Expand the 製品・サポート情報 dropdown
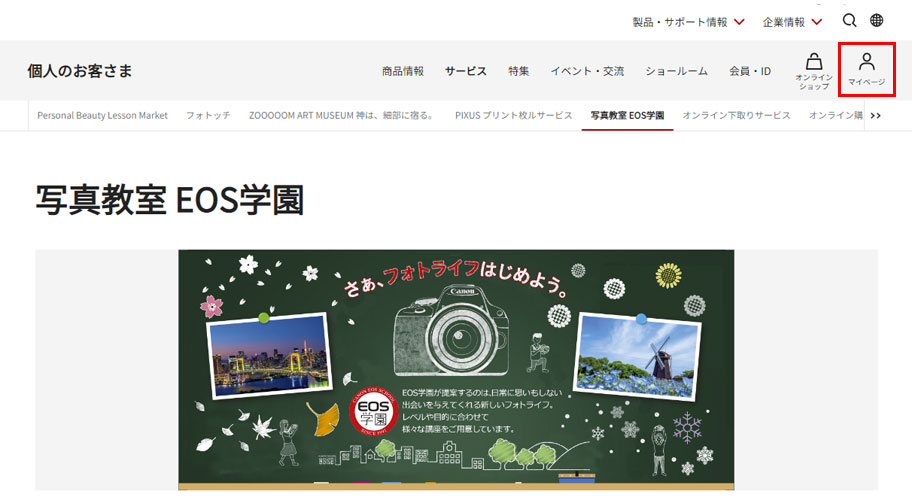This screenshot has width=912, height=504. click(688, 21)
